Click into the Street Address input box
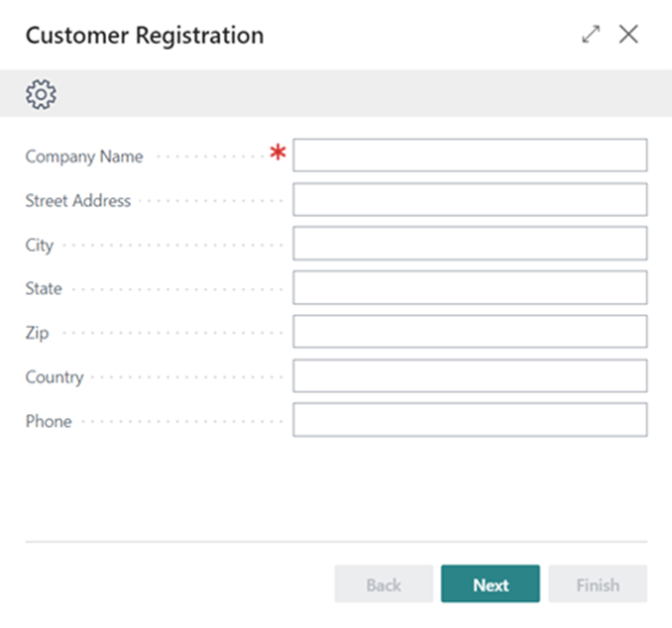 point(470,199)
